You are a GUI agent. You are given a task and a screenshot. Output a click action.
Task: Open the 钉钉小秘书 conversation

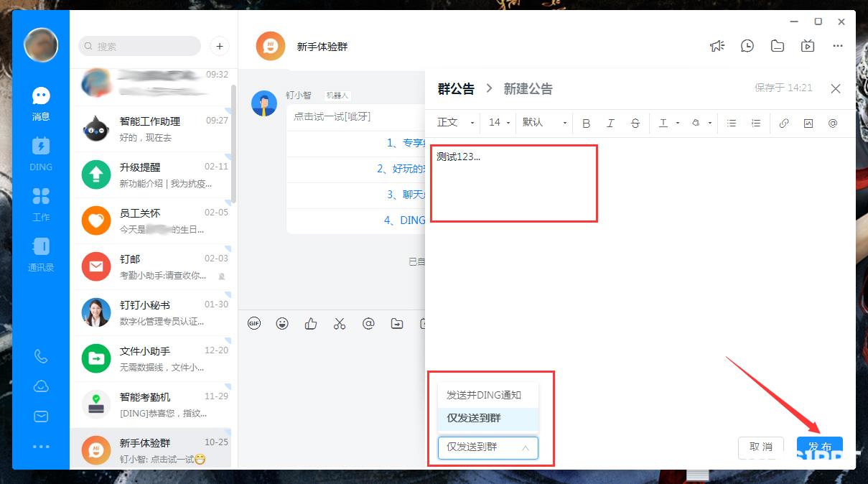[153, 313]
